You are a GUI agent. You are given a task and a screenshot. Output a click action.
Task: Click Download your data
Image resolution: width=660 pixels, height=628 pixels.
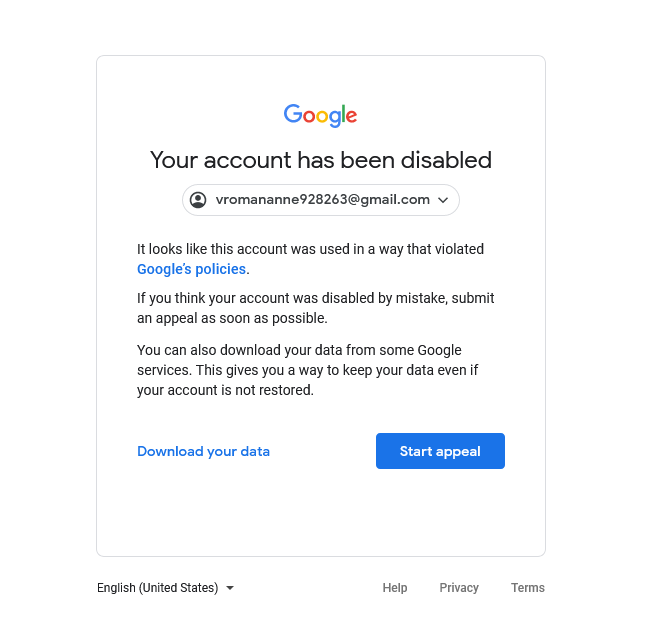(203, 451)
